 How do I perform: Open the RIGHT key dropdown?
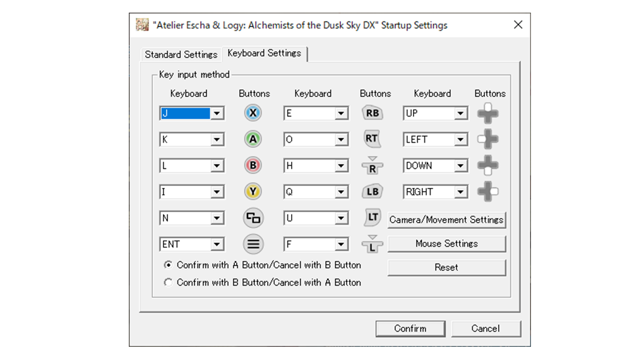(460, 192)
